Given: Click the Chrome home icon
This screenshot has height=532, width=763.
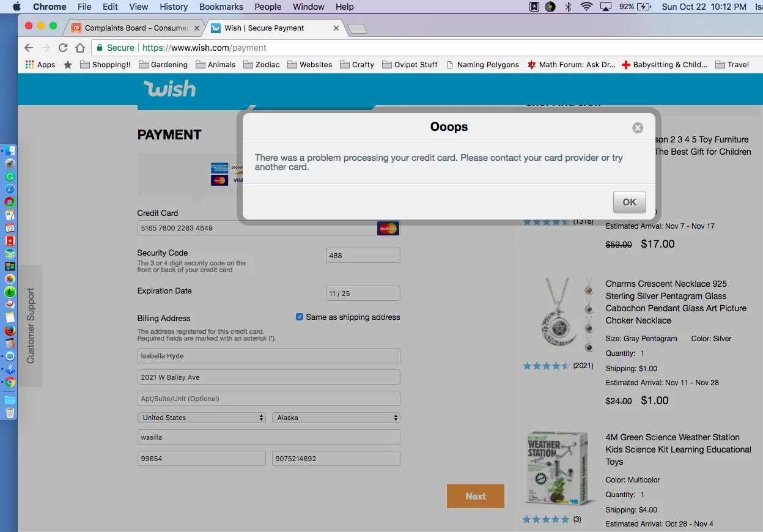Looking at the screenshot, I should pyautogui.click(x=80, y=48).
